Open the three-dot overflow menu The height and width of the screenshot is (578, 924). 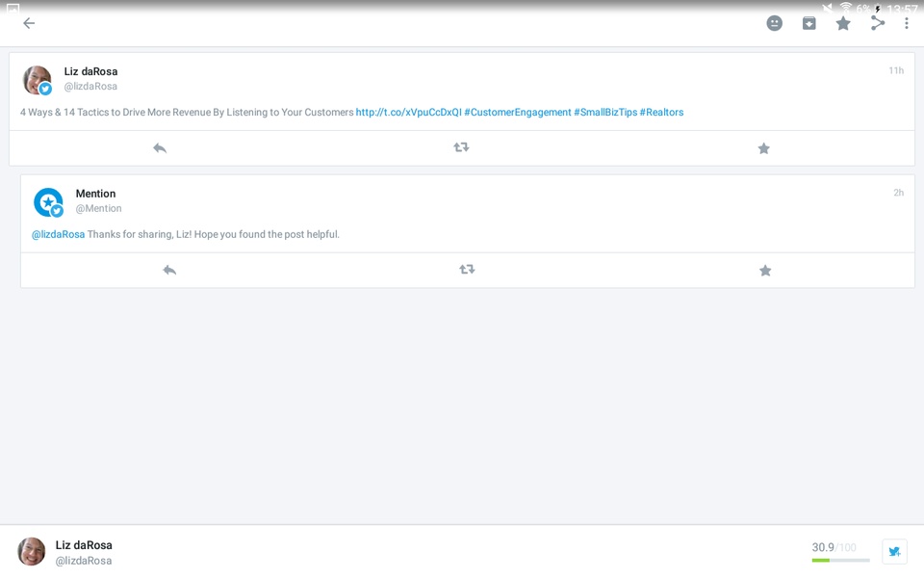(907, 23)
